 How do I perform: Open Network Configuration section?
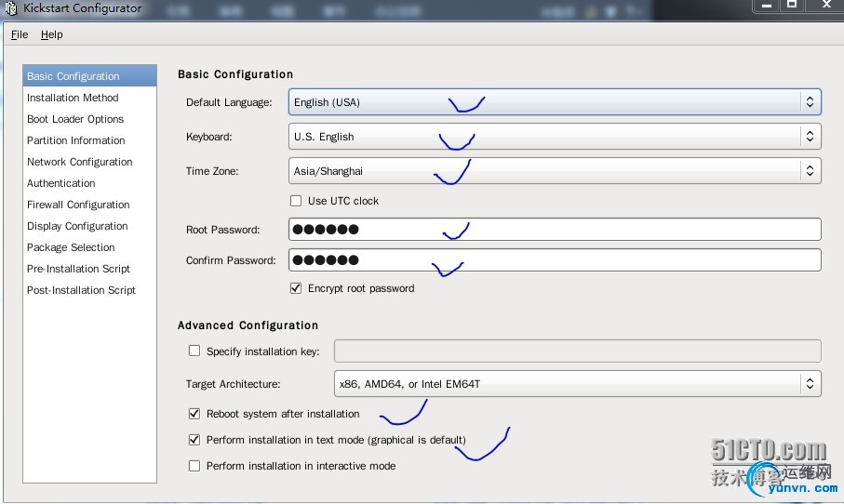tap(90, 162)
